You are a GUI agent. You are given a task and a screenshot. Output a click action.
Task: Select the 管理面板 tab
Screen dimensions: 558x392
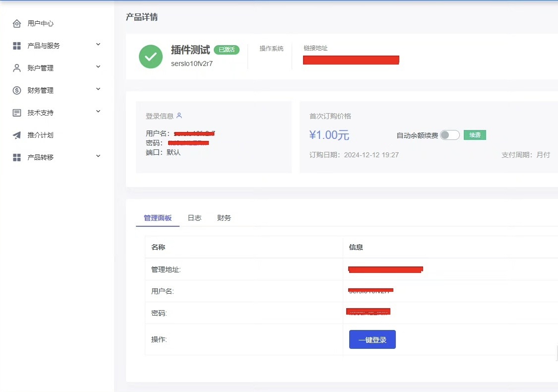click(157, 217)
